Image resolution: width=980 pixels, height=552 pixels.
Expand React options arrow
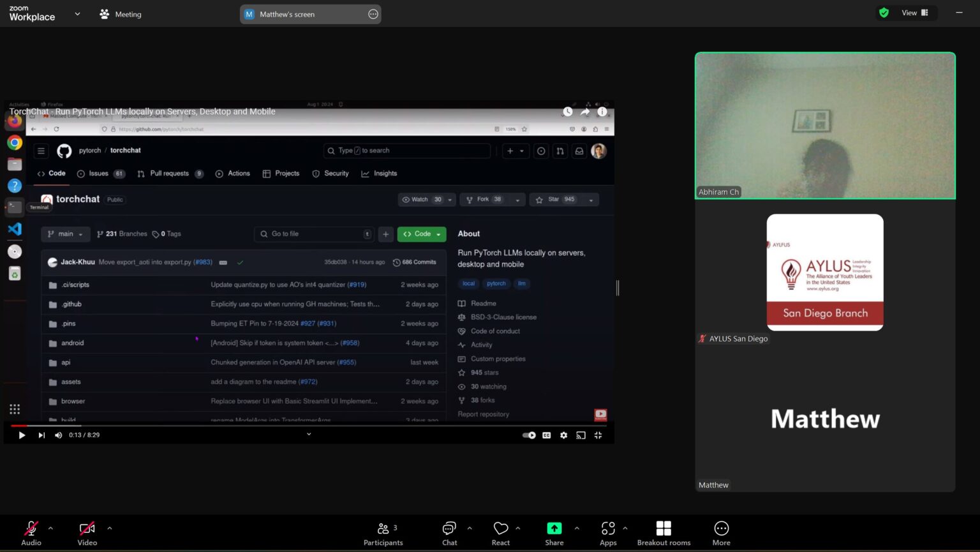point(517,528)
